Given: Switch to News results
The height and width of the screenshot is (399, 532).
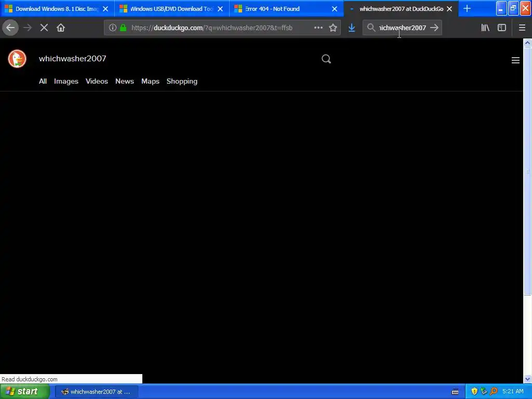Looking at the screenshot, I should tap(125, 82).
